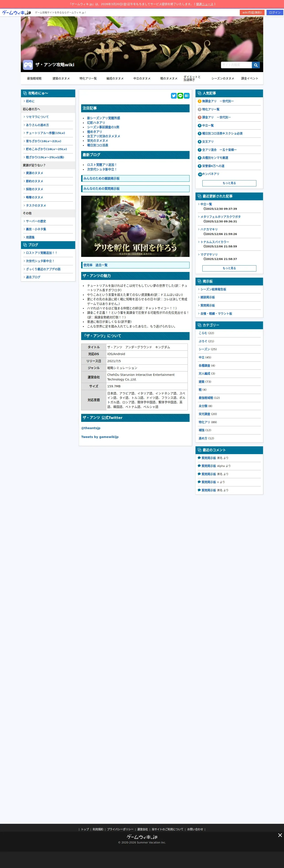Share page via LINE icon
This screenshot has height=868, width=284.
click(180, 96)
